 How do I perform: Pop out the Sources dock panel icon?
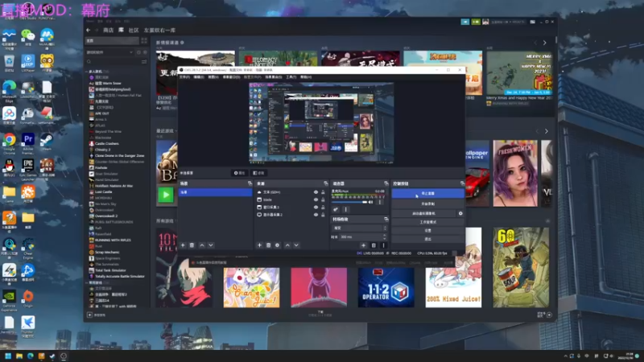click(326, 183)
